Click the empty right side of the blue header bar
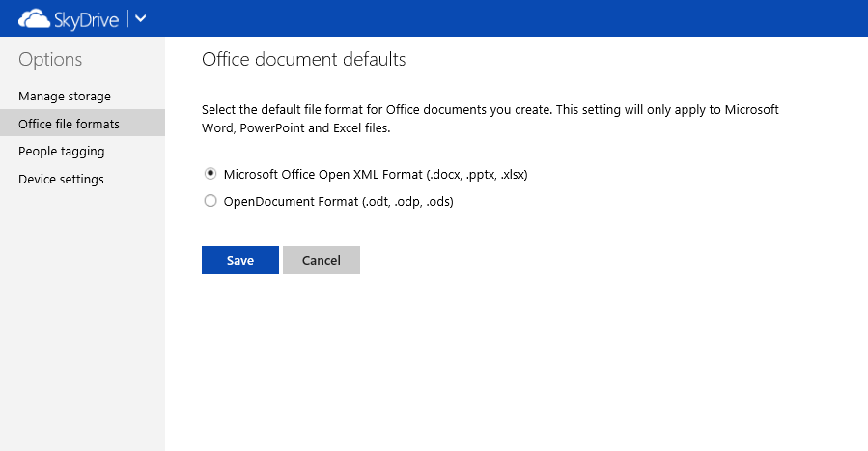This screenshot has width=868, height=451. pos(579,18)
